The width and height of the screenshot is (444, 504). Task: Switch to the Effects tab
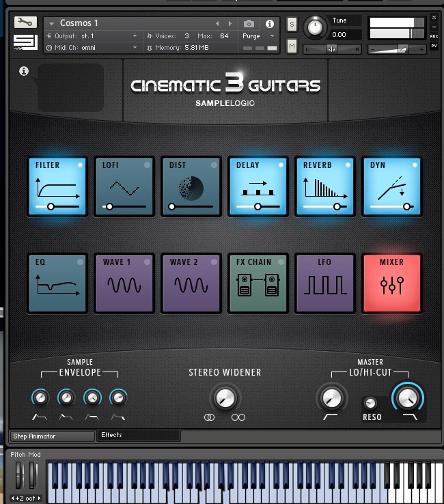coord(137,435)
